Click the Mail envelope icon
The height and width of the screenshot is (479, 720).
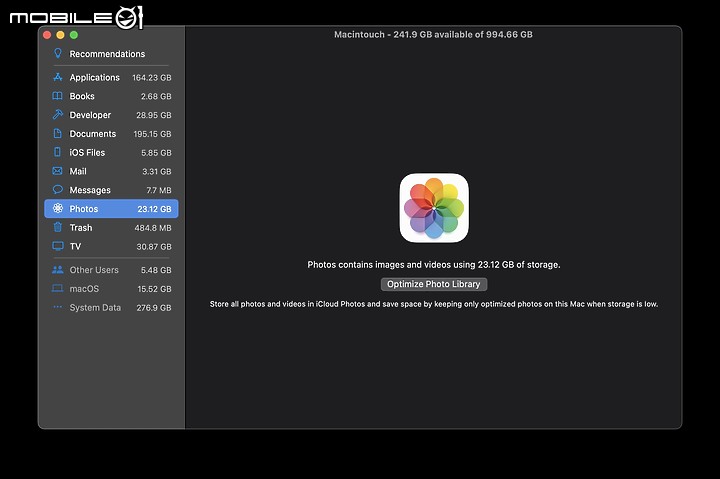coord(57,171)
